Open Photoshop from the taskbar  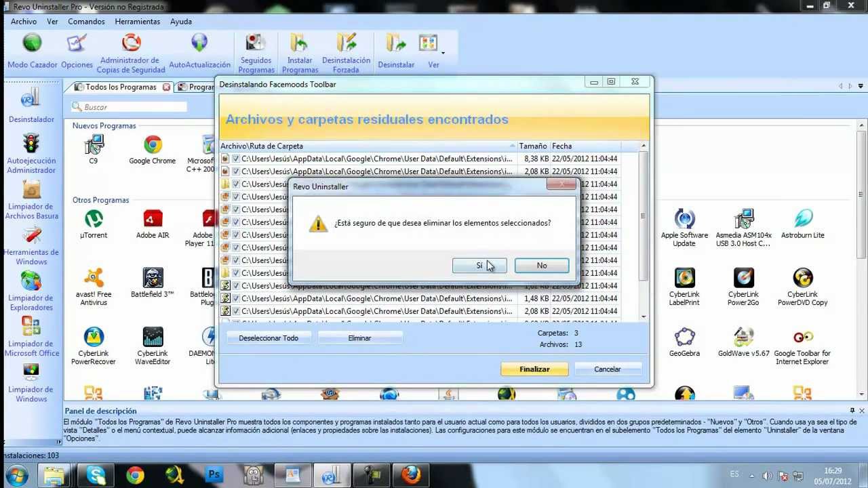(214, 475)
